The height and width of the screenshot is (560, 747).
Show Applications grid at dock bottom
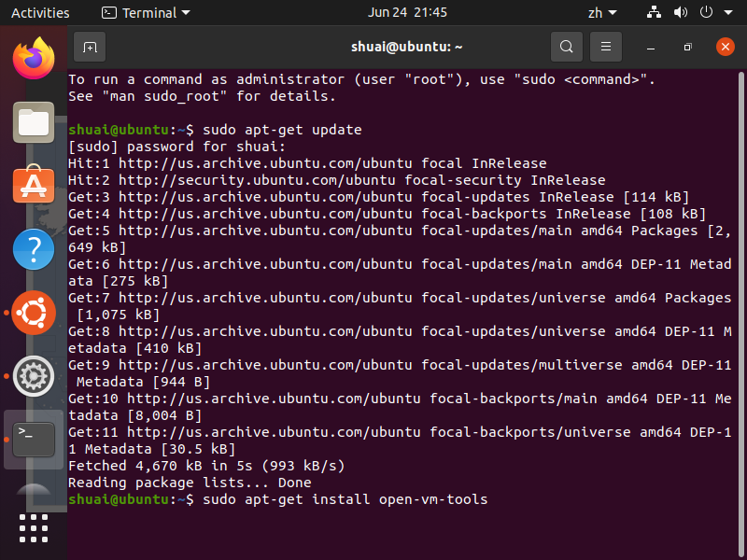[33, 527]
